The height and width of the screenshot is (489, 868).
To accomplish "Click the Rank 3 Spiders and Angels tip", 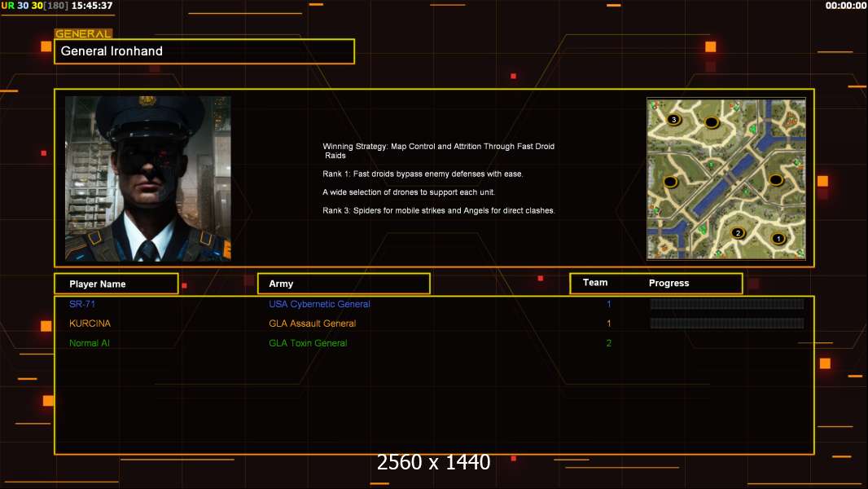I will (438, 210).
